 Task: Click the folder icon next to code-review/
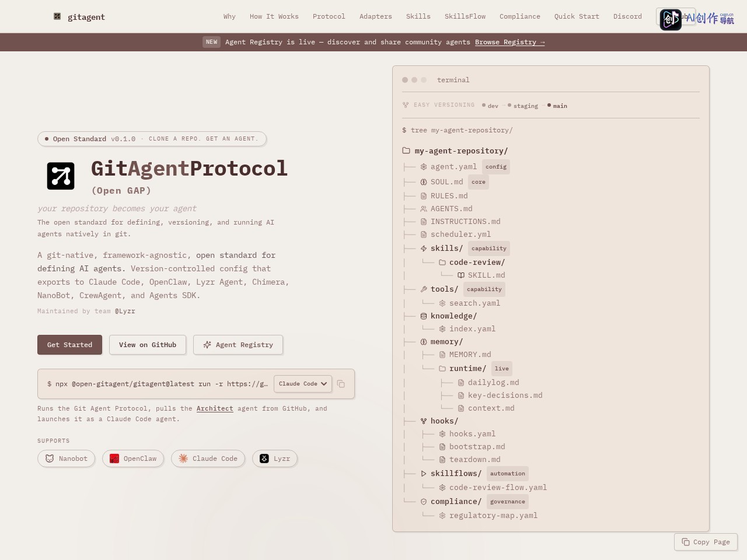[x=442, y=262]
